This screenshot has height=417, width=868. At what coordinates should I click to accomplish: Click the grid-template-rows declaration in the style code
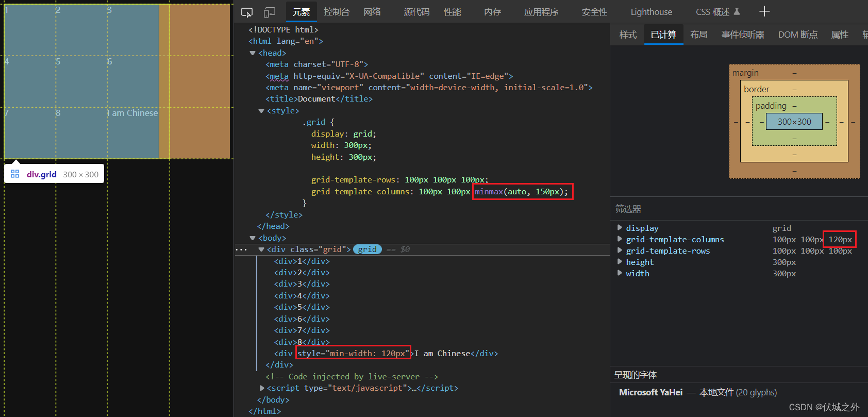[x=399, y=180]
